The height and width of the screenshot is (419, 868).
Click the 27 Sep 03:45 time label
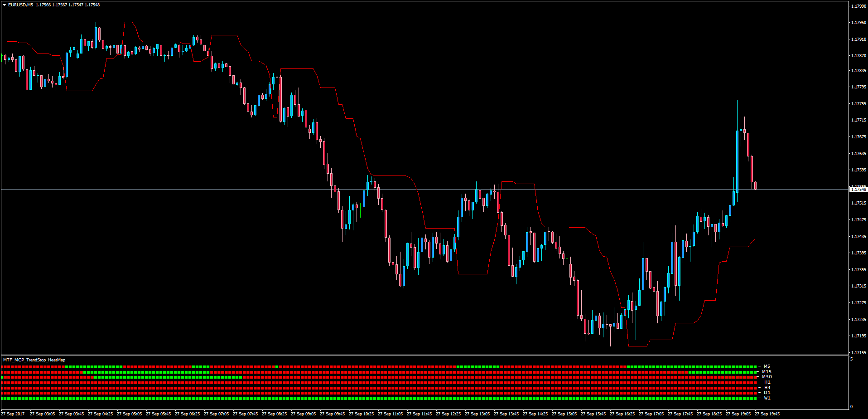click(x=71, y=414)
